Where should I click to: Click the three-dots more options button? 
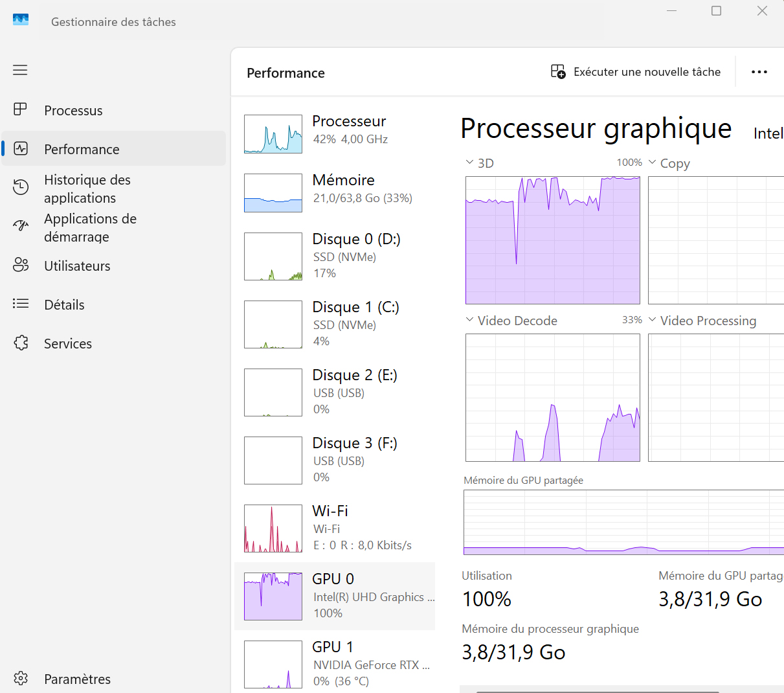point(759,72)
